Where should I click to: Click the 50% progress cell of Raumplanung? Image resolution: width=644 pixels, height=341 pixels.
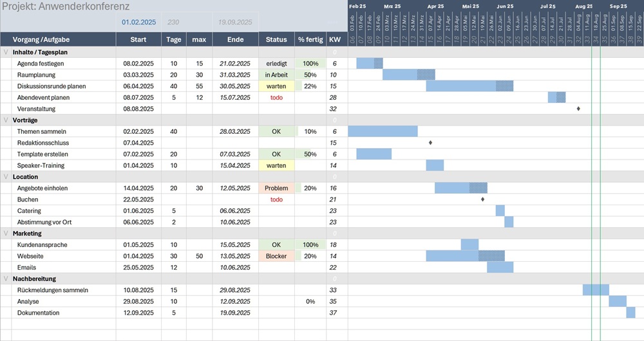pos(310,75)
